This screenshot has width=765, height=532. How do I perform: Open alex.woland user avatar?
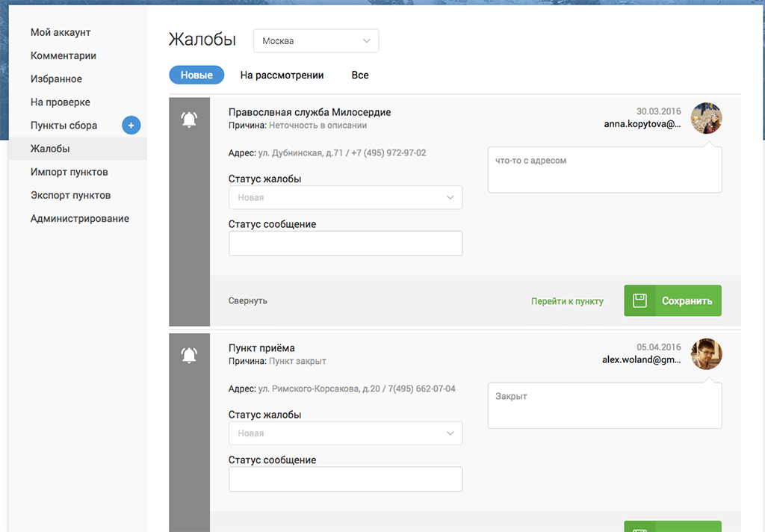pos(706,354)
